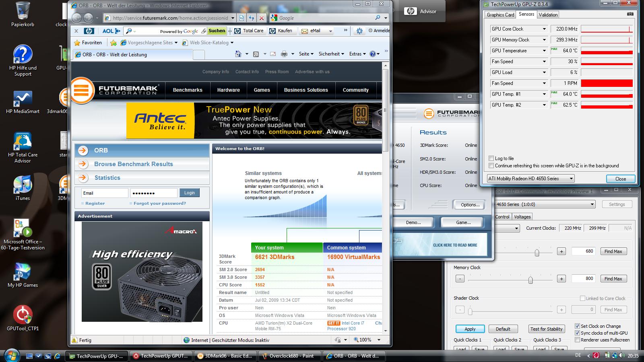The height and width of the screenshot is (362, 644).
Task: Click the Memory Clock slider thumb
Action: (530, 280)
